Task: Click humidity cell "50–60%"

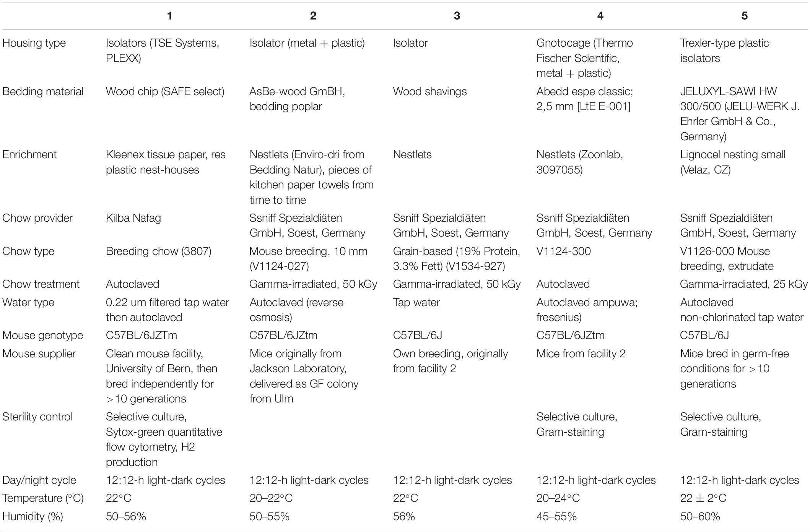Action: pos(700,517)
